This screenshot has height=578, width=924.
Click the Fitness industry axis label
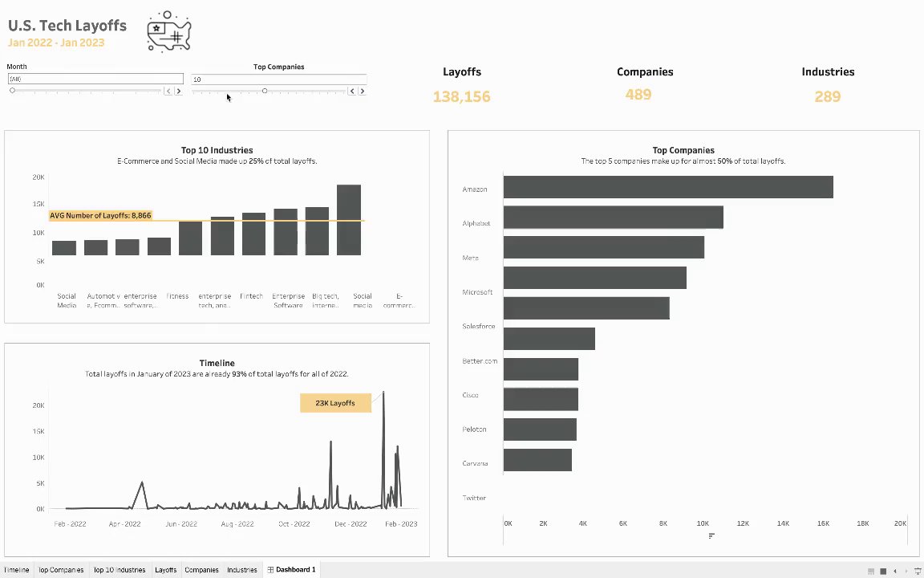(177, 296)
